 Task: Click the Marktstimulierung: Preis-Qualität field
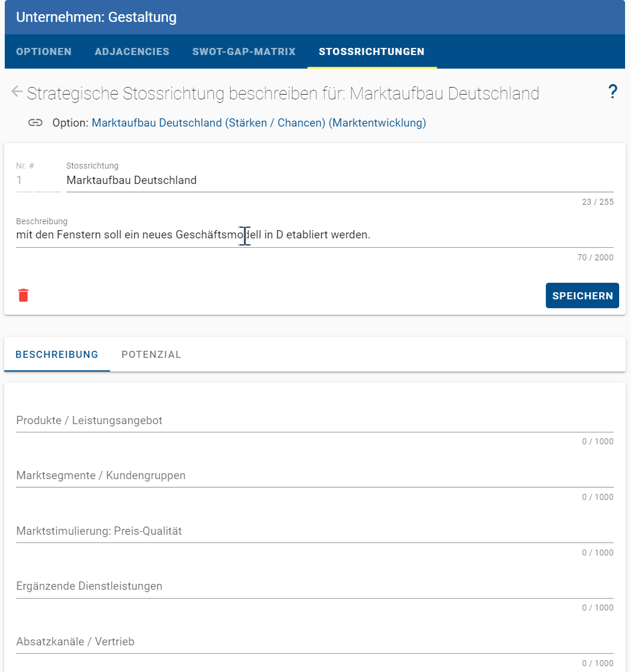click(315, 531)
